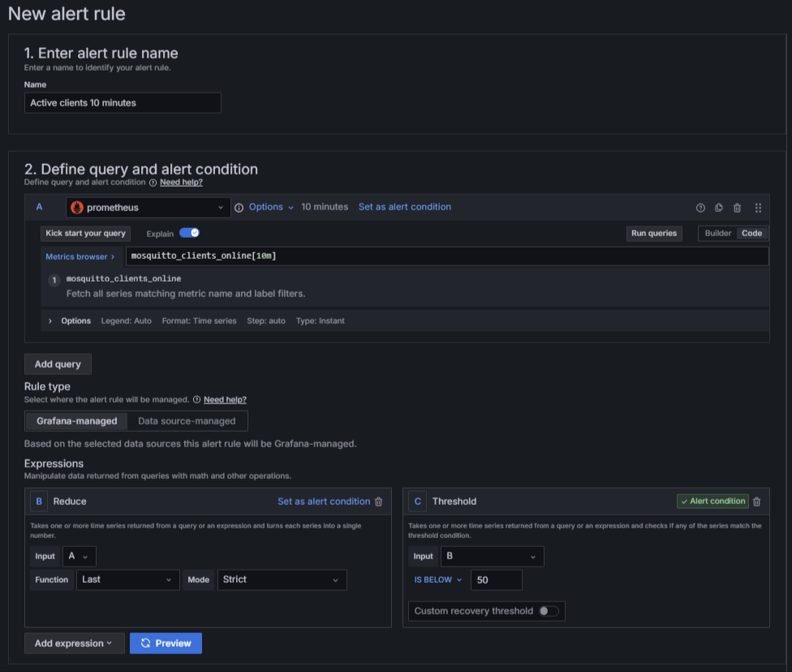Click the Prometheus flame icon
Screen dimensions: 792x672
[x=75, y=207]
